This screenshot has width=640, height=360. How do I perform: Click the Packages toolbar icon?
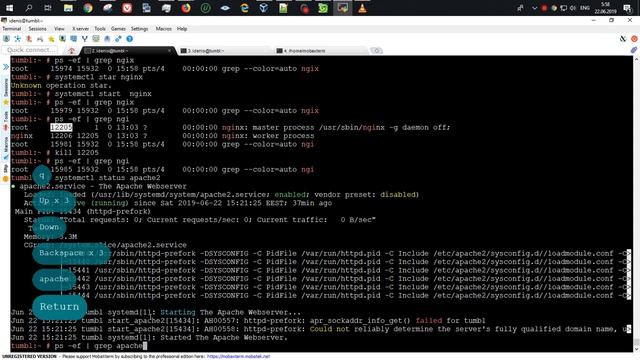click(x=107, y=39)
